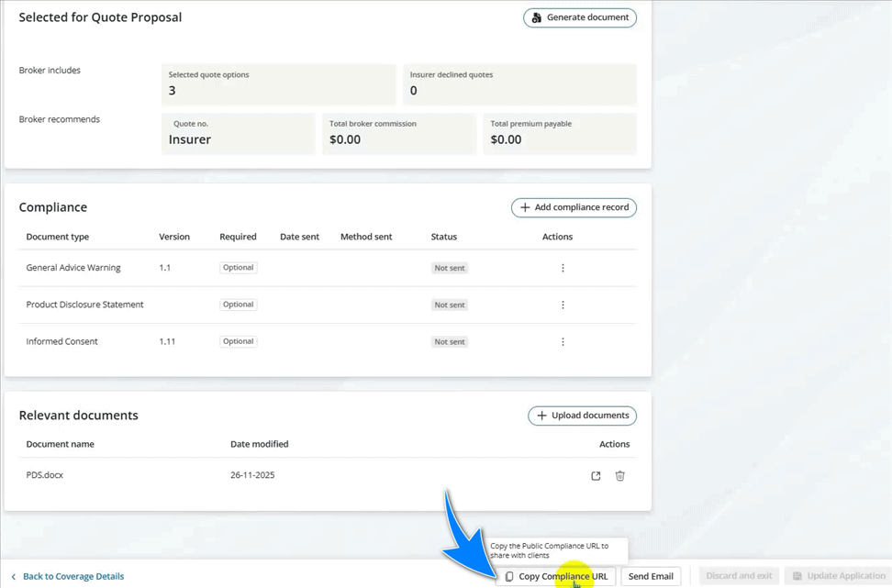Click Discard and exit button
The image size is (892, 588).
[739, 576]
